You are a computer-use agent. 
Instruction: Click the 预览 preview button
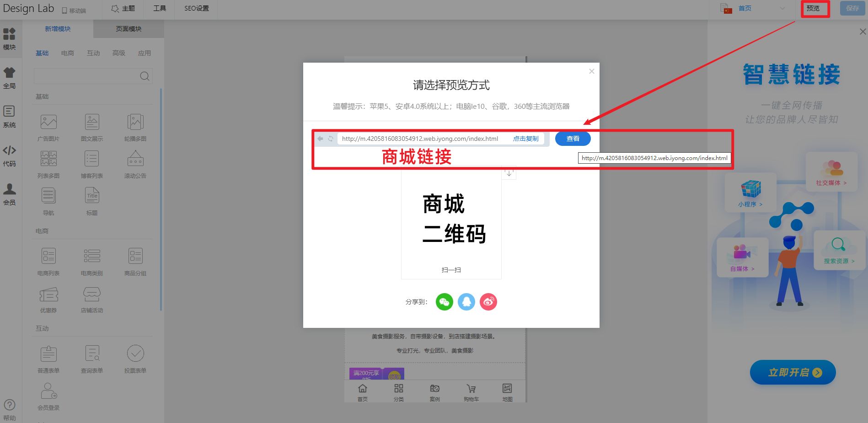(813, 8)
